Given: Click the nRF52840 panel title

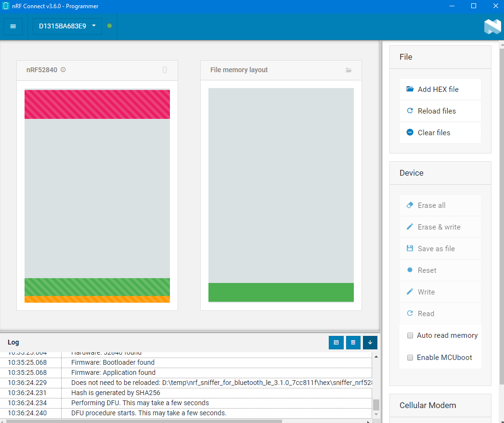Looking at the screenshot, I should (42, 70).
